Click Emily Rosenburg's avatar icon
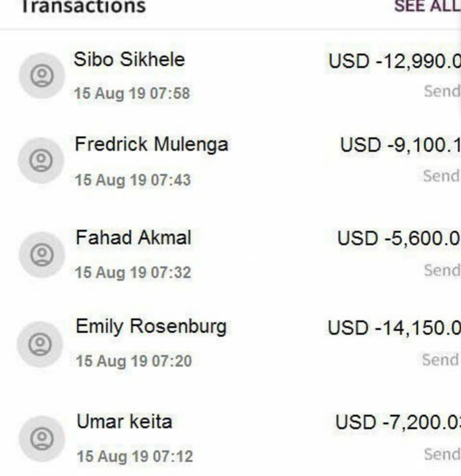The height and width of the screenshot is (476, 461). (x=40, y=344)
